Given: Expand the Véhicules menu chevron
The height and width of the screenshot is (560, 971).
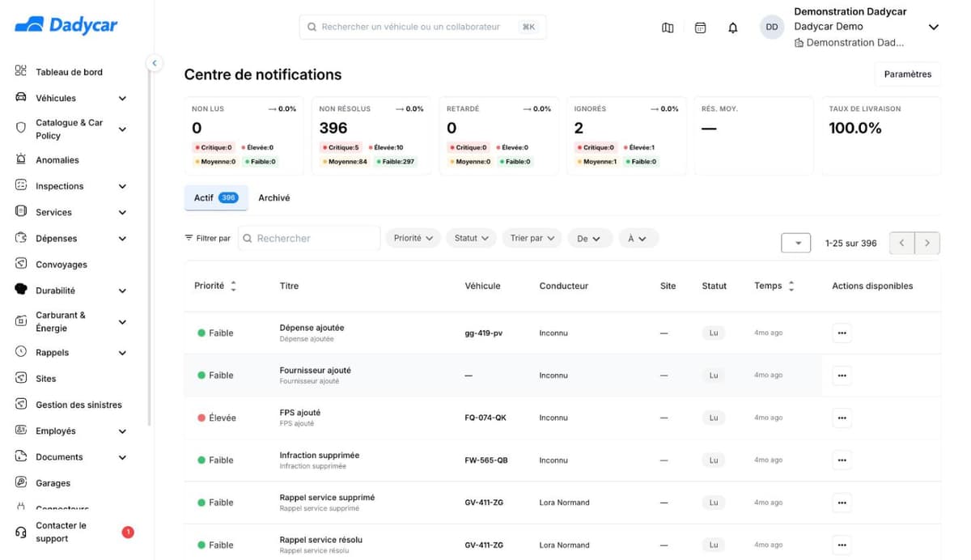Looking at the screenshot, I should 122,99.
